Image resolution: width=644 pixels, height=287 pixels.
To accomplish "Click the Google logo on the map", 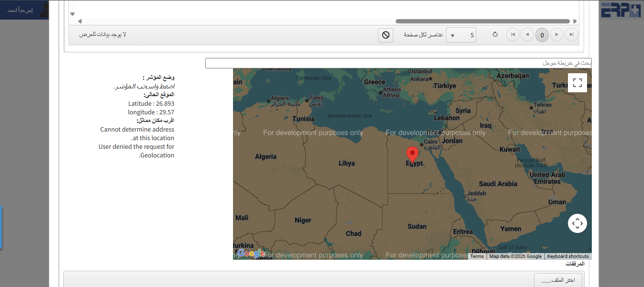I will click(251, 254).
